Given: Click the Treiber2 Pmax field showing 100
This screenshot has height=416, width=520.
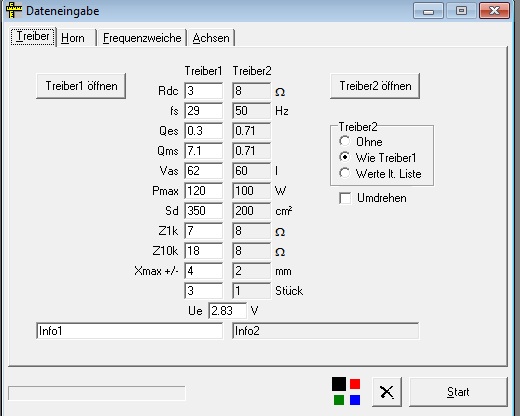Looking at the screenshot, I should [252, 191].
